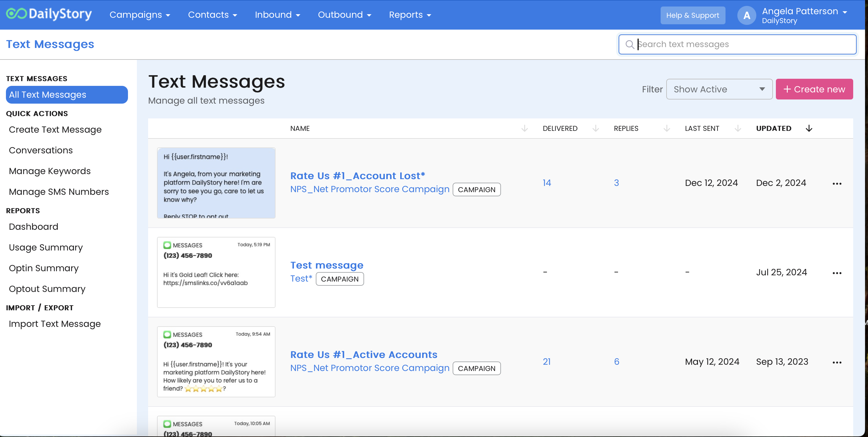
Task: Click the Sep 13, 2023 updated date
Action: point(782,362)
